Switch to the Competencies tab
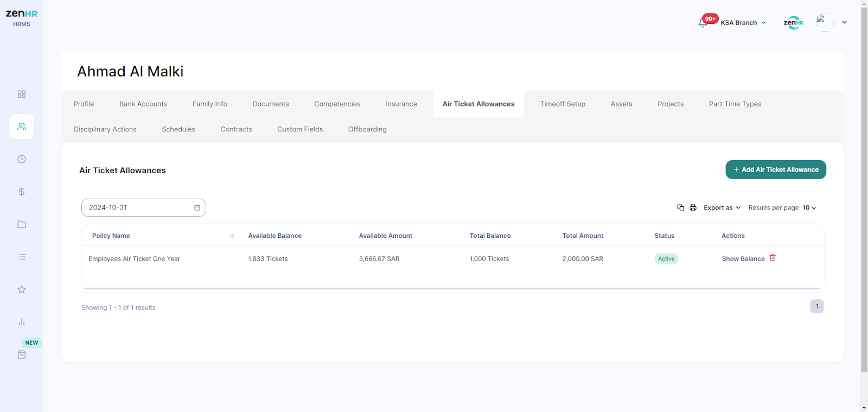 pos(337,104)
